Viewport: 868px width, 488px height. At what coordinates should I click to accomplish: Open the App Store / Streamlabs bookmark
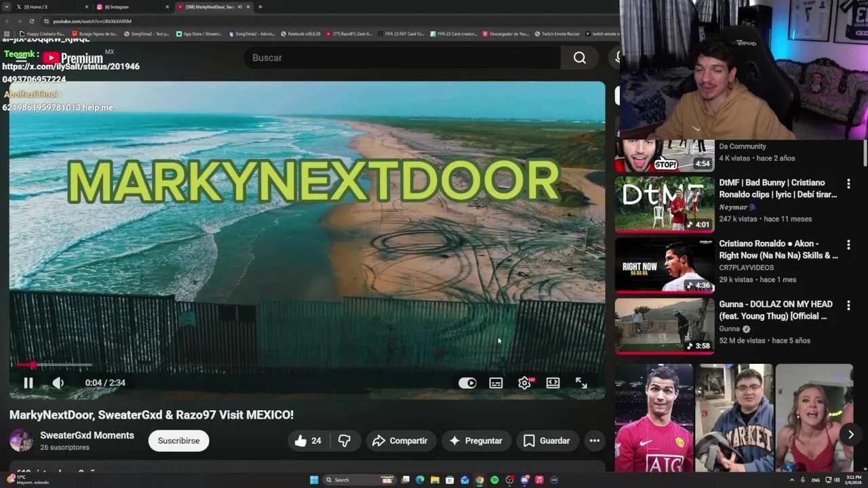coord(199,34)
